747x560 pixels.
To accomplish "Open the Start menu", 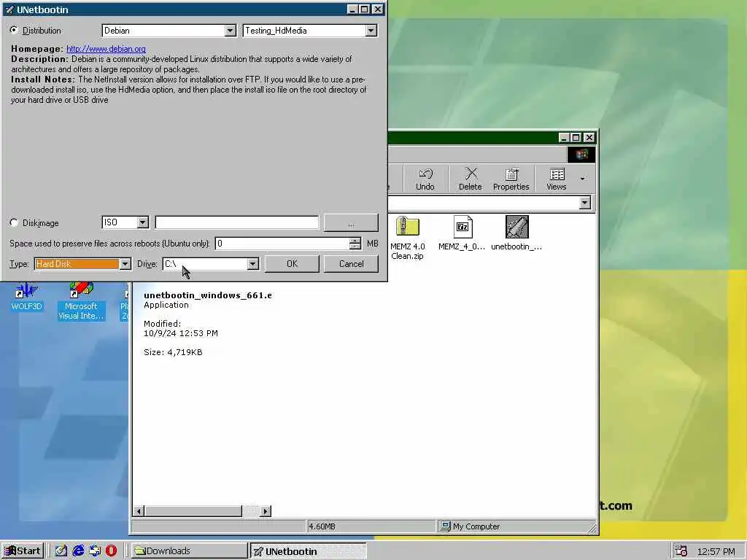I will point(23,551).
